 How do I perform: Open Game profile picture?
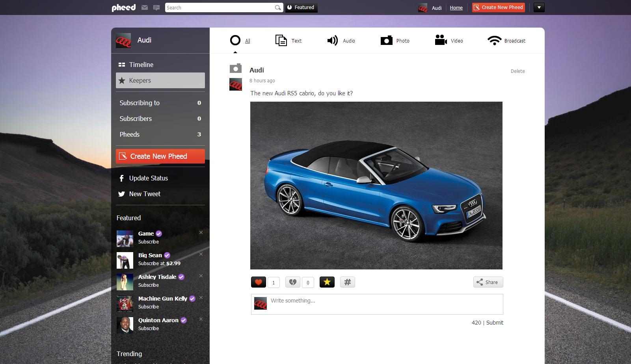pos(125,239)
